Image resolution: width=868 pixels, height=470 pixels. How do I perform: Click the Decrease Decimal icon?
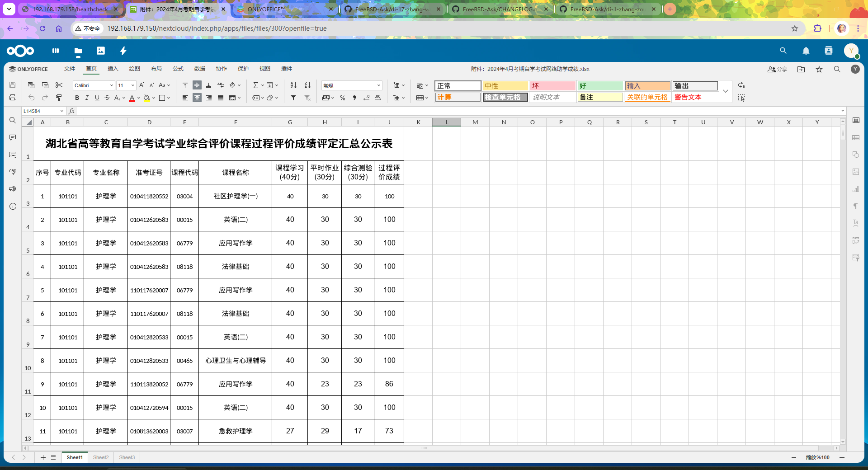click(x=366, y=98)
